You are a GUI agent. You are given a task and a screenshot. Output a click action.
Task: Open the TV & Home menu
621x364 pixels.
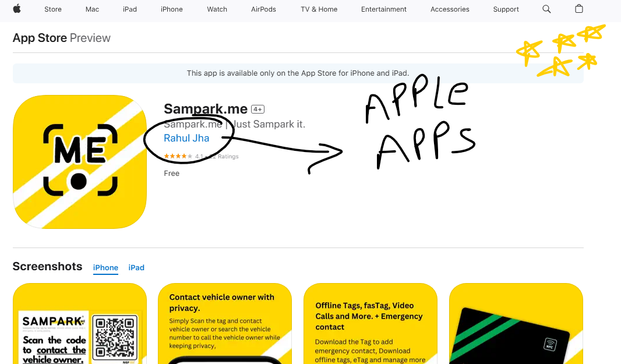point(319,9)
